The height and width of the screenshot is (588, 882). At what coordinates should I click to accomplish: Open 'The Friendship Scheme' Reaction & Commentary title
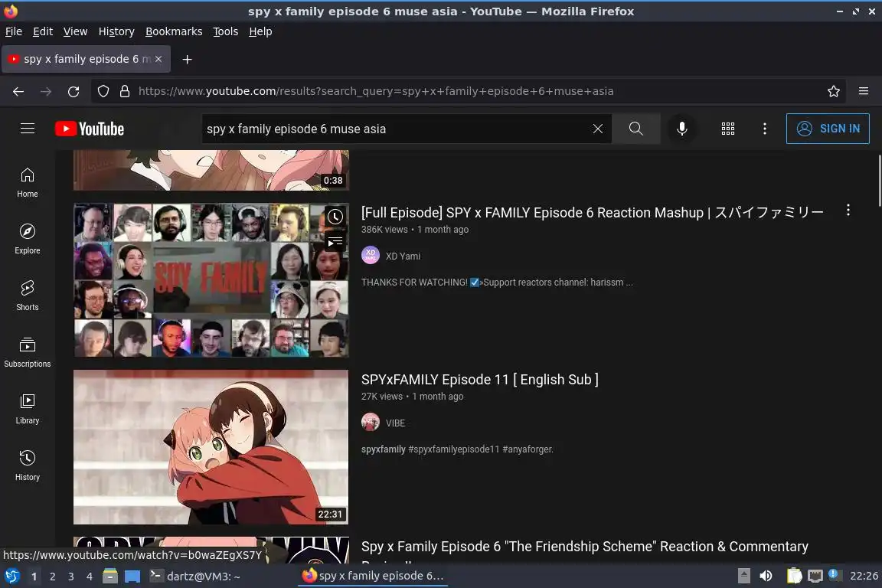click(584, 547)
